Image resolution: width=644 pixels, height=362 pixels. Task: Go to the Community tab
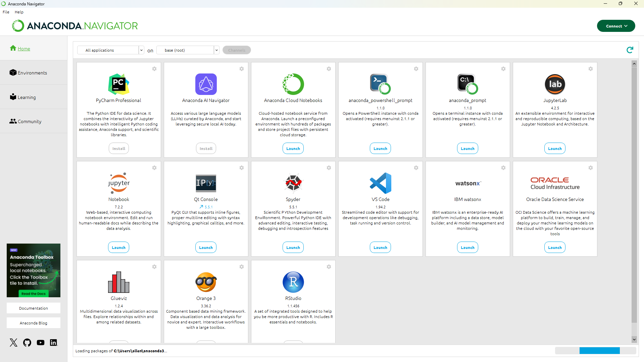coord(34,121)
